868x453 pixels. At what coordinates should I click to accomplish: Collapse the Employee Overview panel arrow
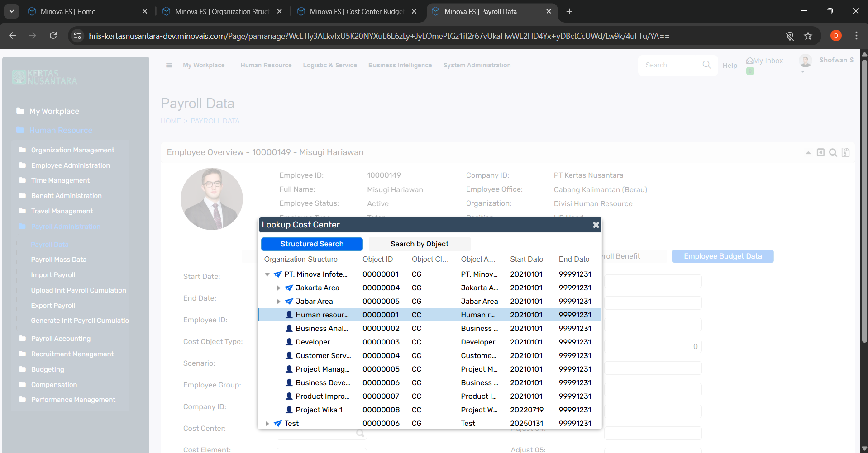(808, 153)
